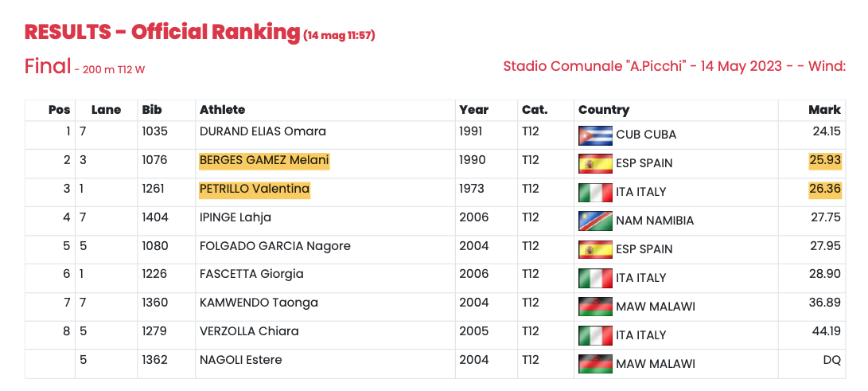The height and width of the screenshot is (391, 868).
Task: Click Italy flag in PETRILLO Valentina row
Action: coord(595,193)
